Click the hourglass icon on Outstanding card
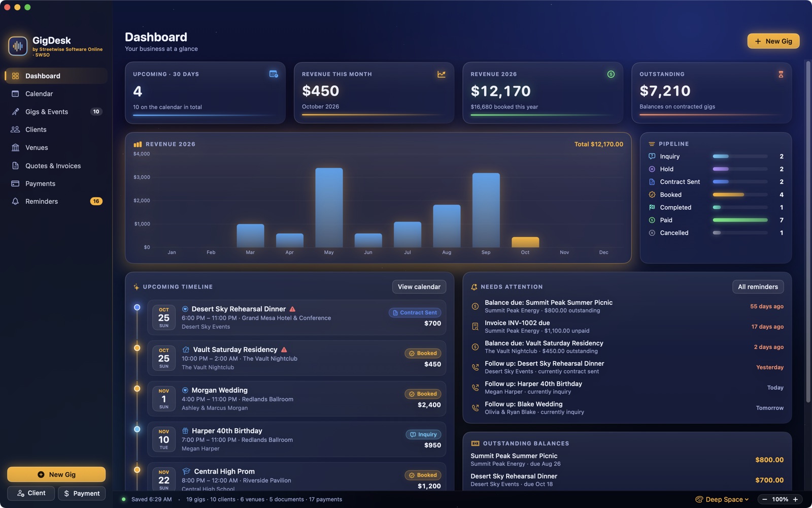The image size is (812, 508). (x=781, y=74)
